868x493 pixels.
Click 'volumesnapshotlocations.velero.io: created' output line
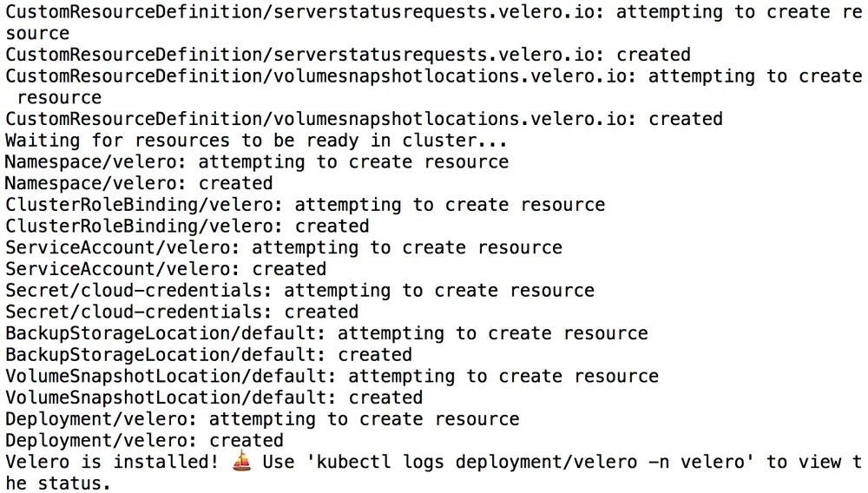click(364, 119)
